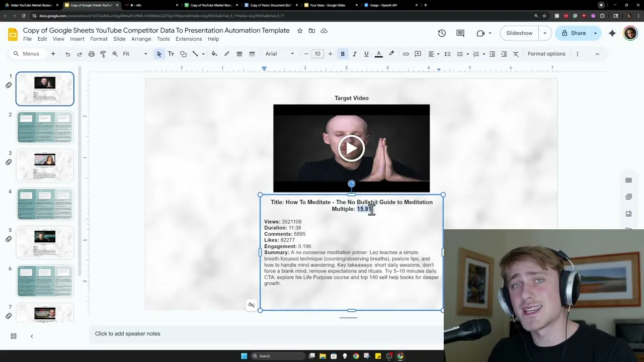Open the Edit menu
644x362 pixels.
tap(42, 39)
